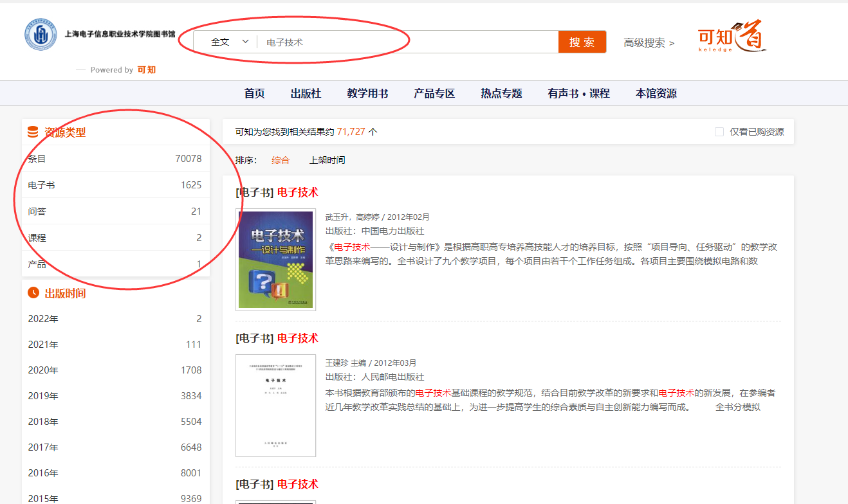Enable the 仅看已购资源 checkbox
The width and height of the screenshot is (848, 504).
719,132
